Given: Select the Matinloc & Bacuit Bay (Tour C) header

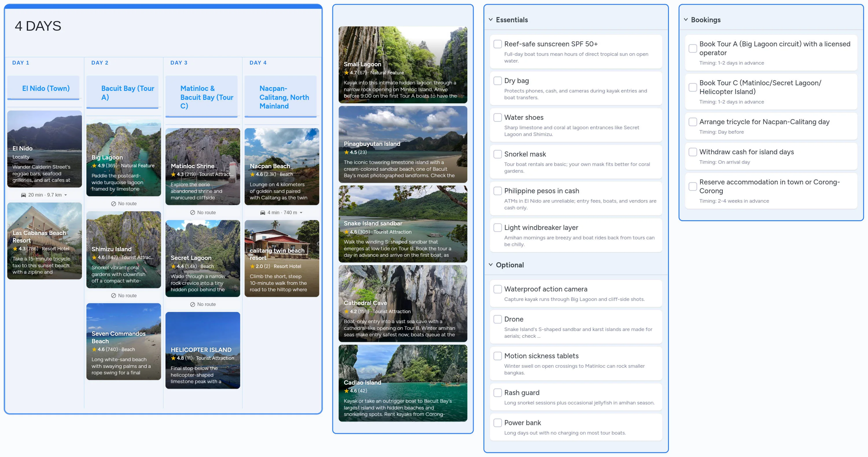Looking at the screenshot, I should (x=201, y=97).
